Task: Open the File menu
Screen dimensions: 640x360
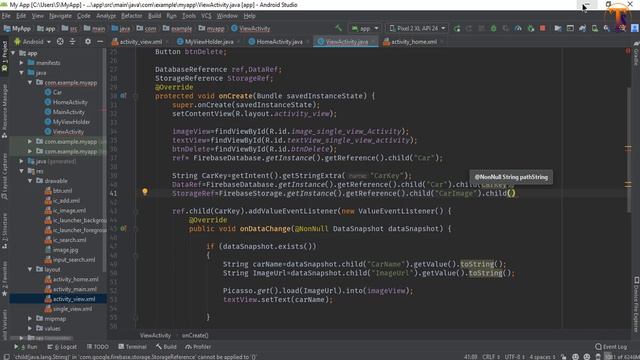Action: pyautogui.click(x=6, y=16)
